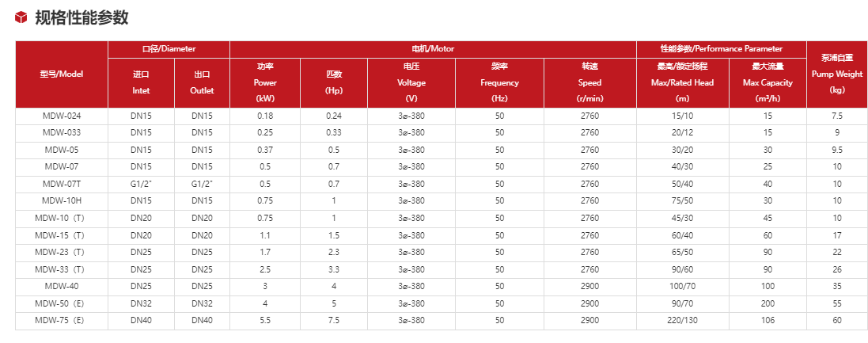Click the MDW-40 model cell
868x343 pixels.
pyautogui.click(x=62, y=286)
